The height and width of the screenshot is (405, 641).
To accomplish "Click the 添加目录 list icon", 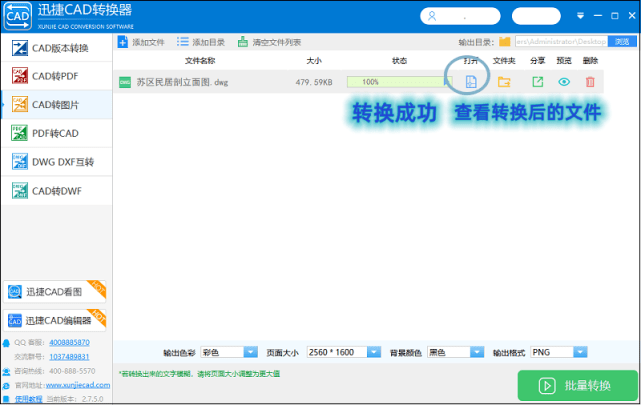I will pyautogui.click(x=182, y=42).
